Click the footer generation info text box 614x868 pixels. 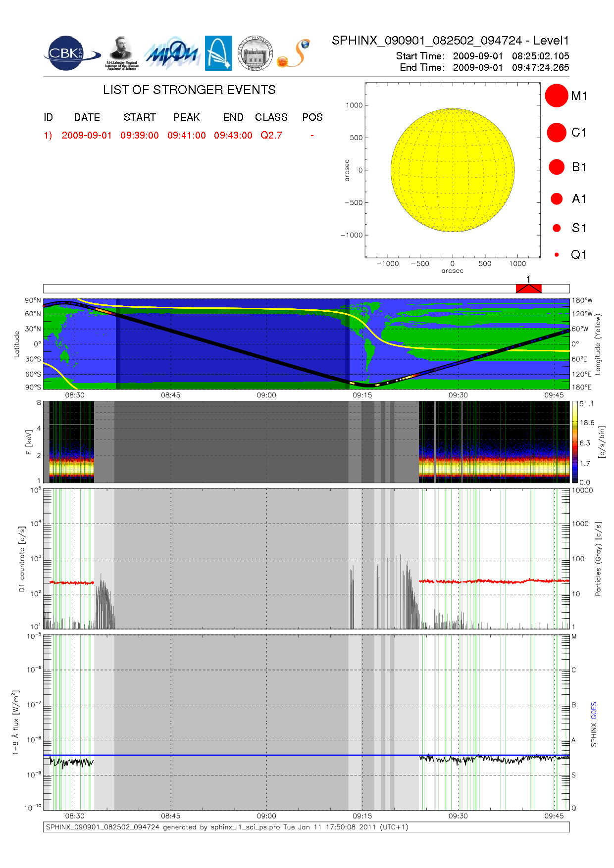tap(306, 827)
